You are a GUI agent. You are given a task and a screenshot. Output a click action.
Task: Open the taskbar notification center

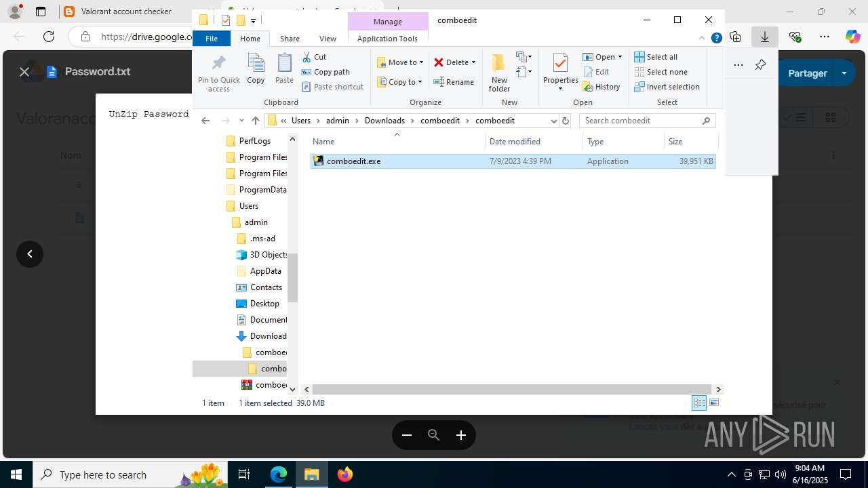[x=846, y=474]
